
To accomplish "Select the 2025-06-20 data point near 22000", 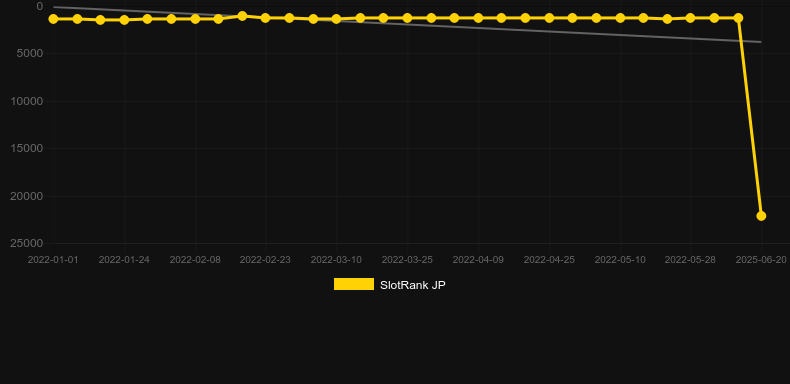I will 761,216.
